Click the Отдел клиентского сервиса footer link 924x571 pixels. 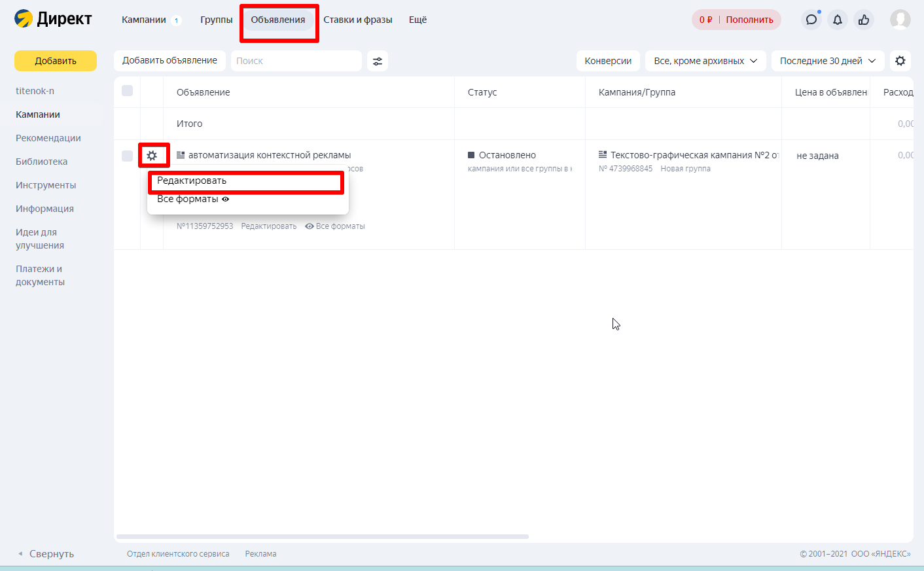[x=178, y=554]
